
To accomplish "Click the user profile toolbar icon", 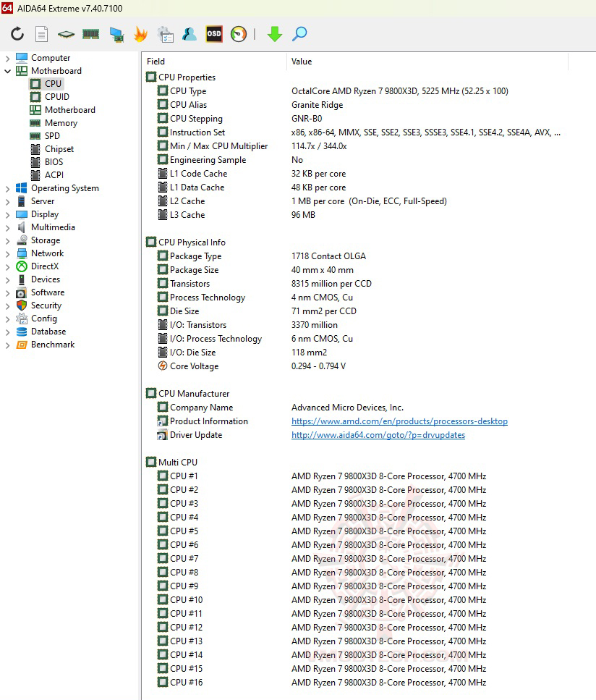I will pyautogui.click(x=190, y=34).
